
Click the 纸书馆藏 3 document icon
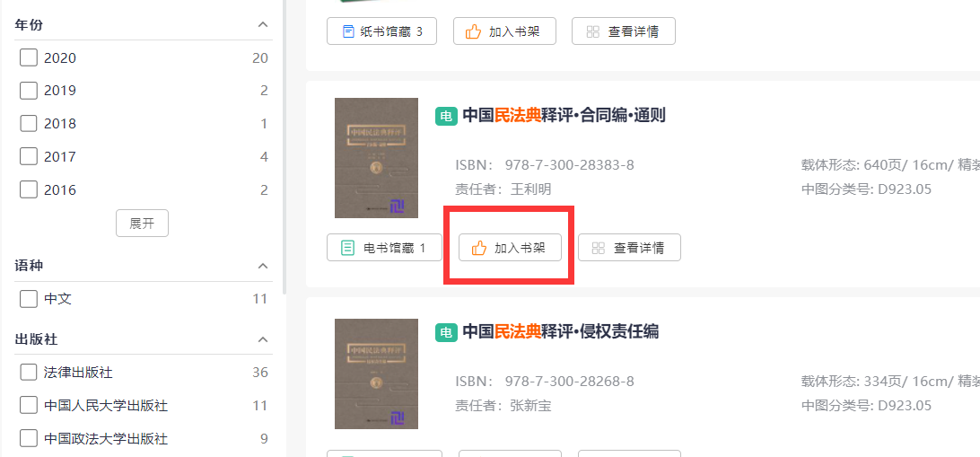[347, 31]
